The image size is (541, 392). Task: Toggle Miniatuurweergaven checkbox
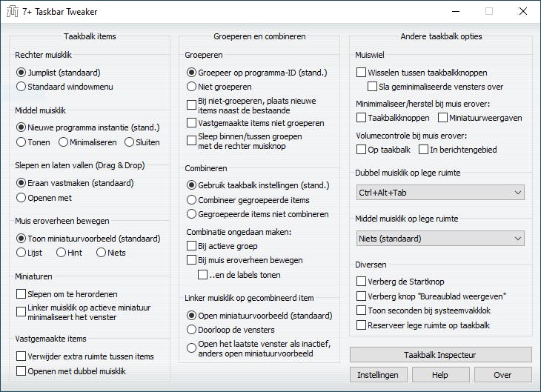click(443, 117)
